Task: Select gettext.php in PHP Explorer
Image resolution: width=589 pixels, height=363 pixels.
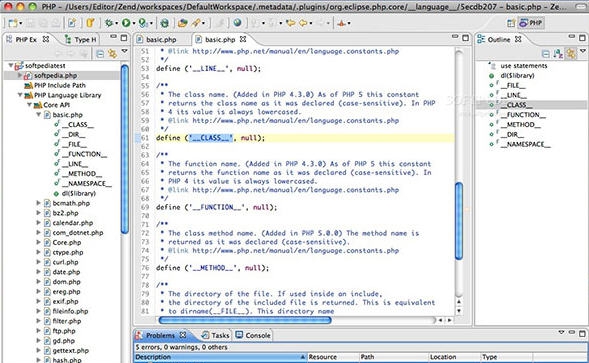Action: click(x=71, y=350)
